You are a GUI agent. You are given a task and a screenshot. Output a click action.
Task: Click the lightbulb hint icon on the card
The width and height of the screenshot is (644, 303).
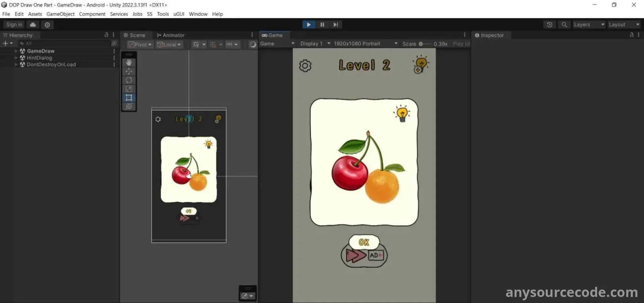point(402,114)
